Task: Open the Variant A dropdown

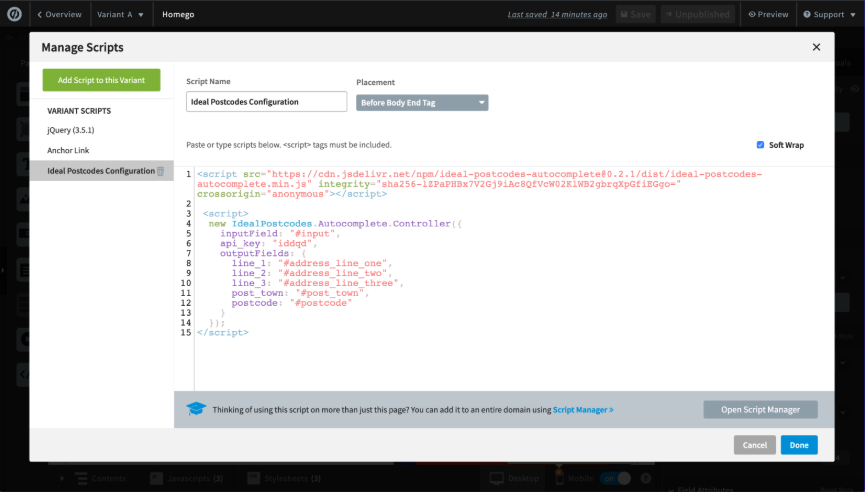Action: click(120, 14)
